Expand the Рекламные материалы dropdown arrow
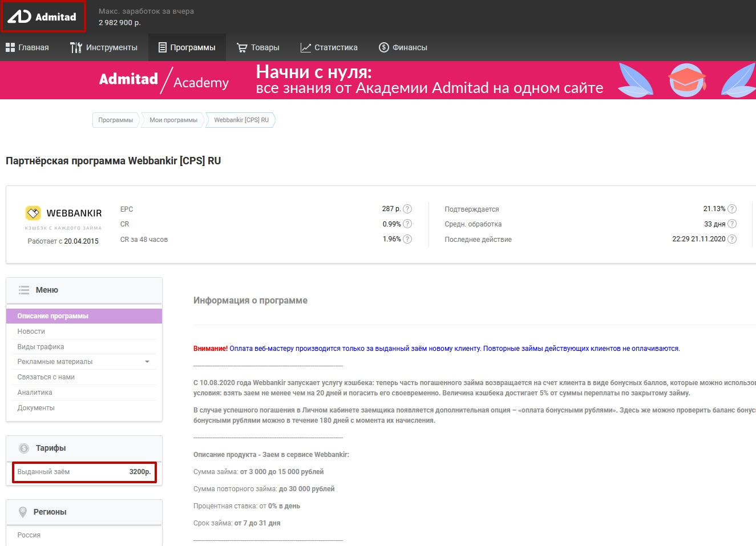The height and width of the screenshot is (546, 756). [x=147, y=362]
